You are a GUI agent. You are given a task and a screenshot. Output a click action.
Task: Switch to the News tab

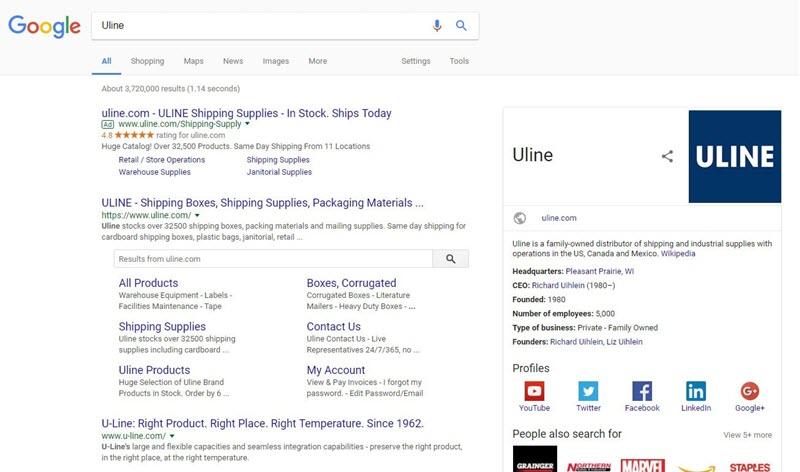(x=233, y=61)
